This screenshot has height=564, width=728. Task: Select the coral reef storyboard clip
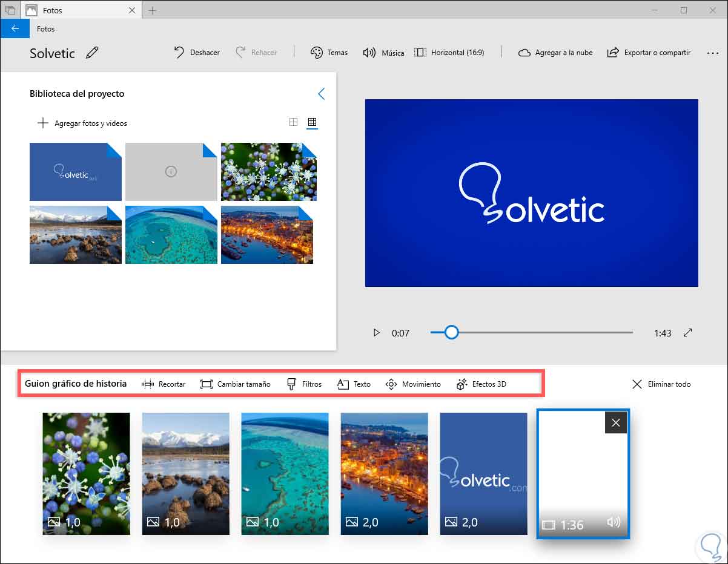285,474
